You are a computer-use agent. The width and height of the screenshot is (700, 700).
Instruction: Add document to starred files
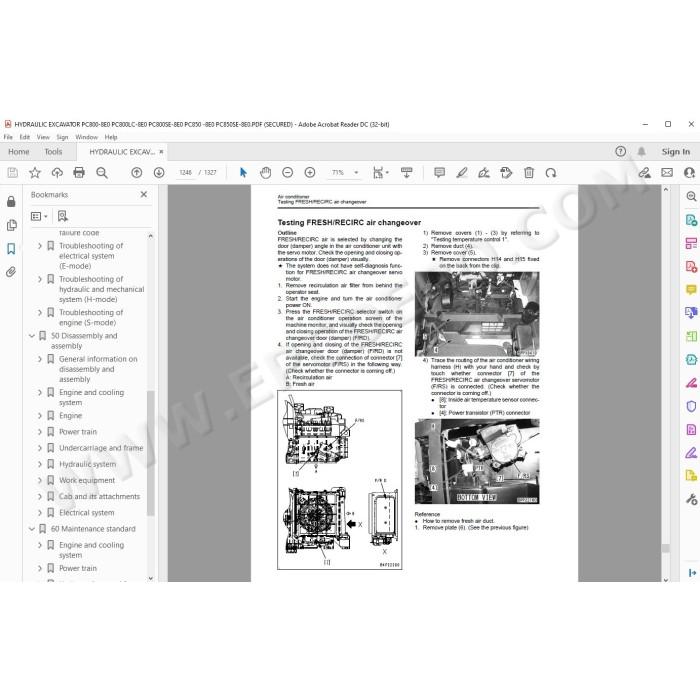[x=35, y=172]
